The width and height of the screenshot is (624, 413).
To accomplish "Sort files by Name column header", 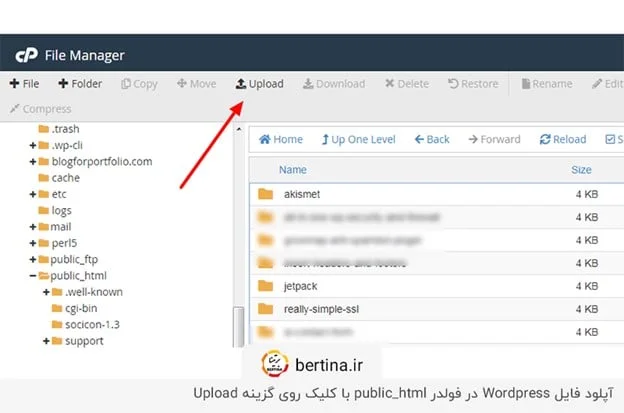I will pyautogui.click(x=293, y=170).
